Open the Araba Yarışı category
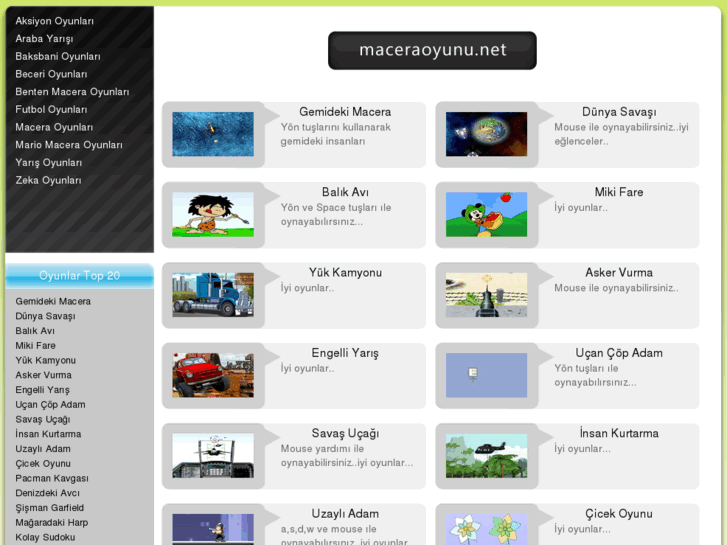Image resolution: width=727 pixels, height=545 pixels. tap(44, 38)
